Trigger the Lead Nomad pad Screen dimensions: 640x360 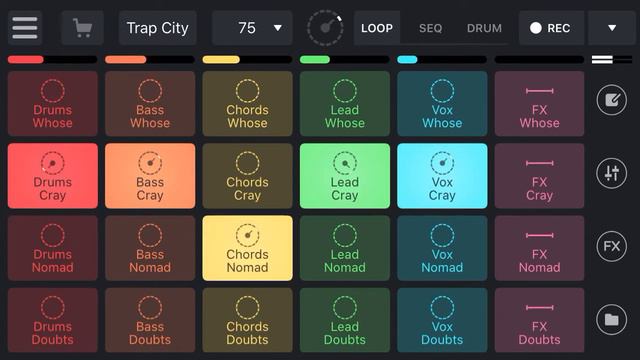345,248
